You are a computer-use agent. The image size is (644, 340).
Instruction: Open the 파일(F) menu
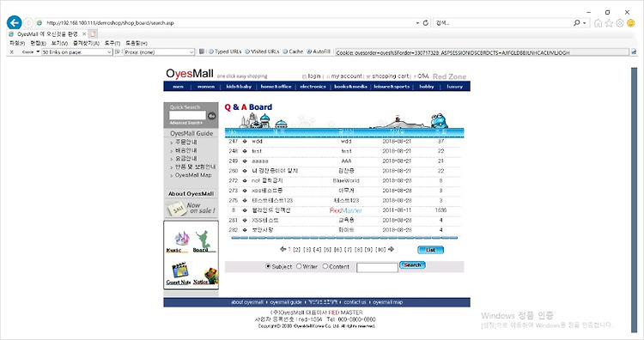pyautogui.click(x=17, y=43)
